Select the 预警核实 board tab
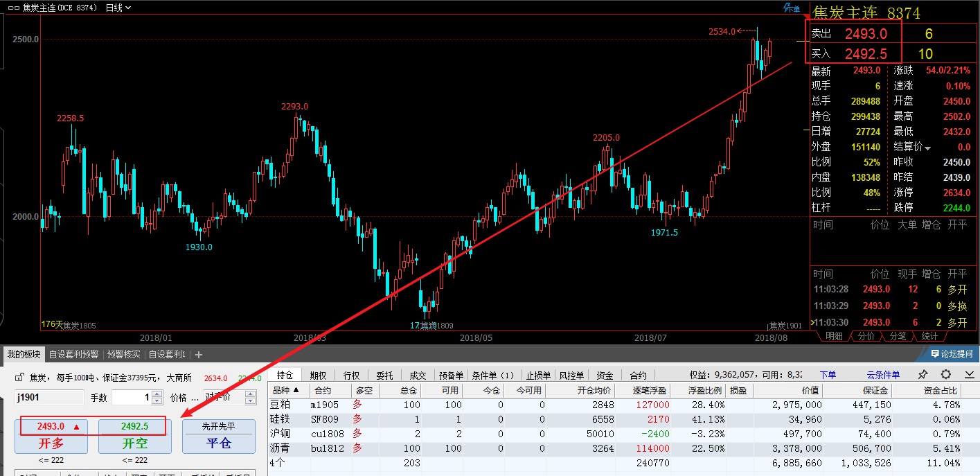Screen dimensions: 980x476 click(x=123, y=354)
